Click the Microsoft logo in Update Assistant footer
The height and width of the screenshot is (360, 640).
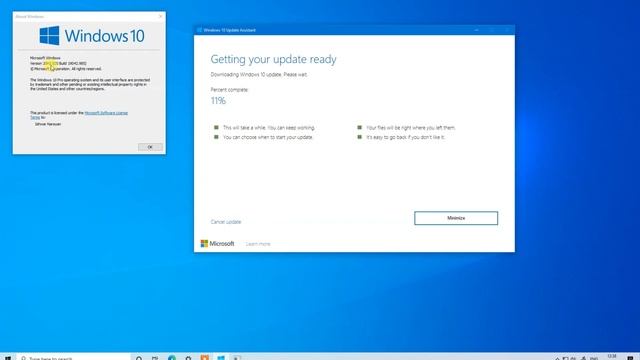tap(218, 244)
